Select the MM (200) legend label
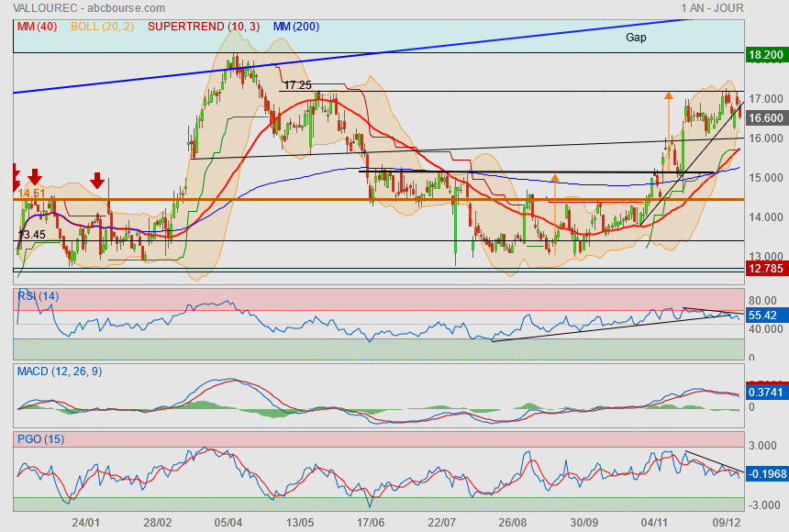789x532 pixels. pyautogui.click(x=296, y=27)
